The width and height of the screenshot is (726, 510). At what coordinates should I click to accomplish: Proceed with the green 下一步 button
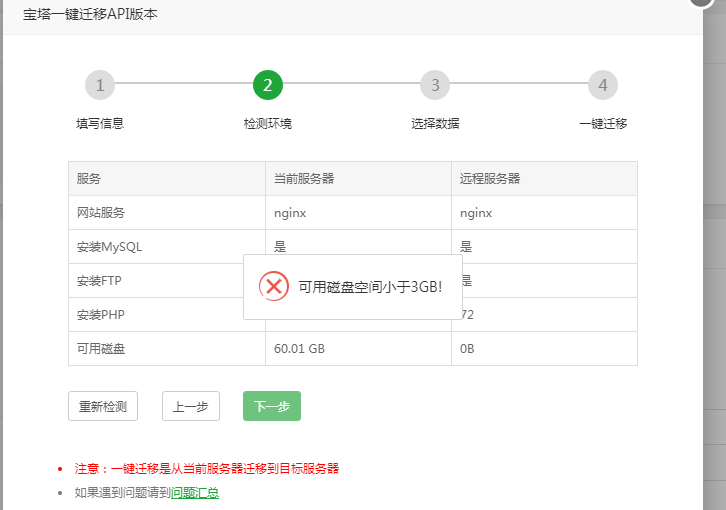point(272,406)
